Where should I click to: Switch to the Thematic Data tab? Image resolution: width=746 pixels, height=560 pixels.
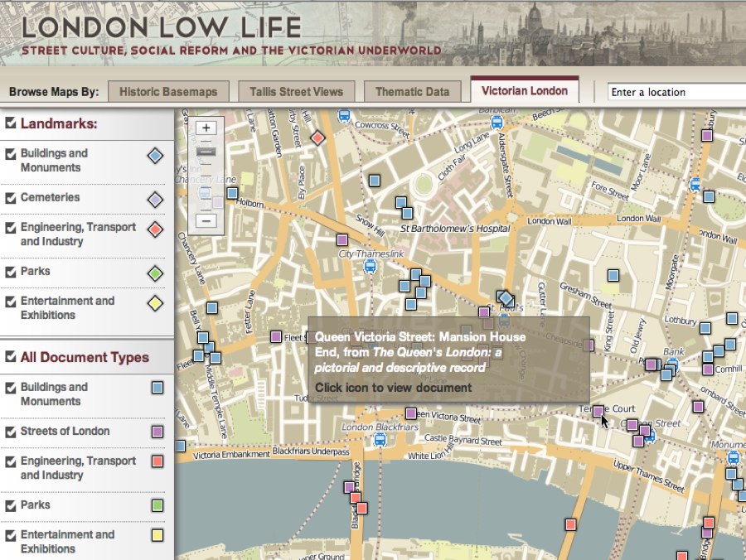(x=413, y=92)
